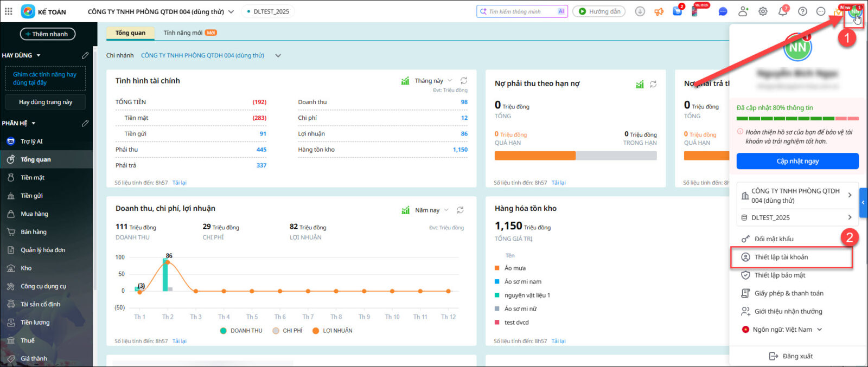Click the notification bell icon
The image size is (868, 367).
coord(783,11)
